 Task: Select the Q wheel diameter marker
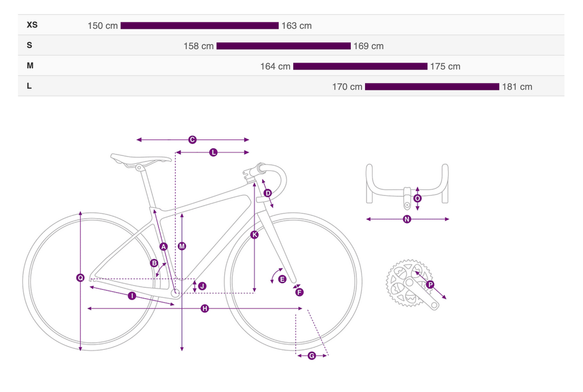80,278
